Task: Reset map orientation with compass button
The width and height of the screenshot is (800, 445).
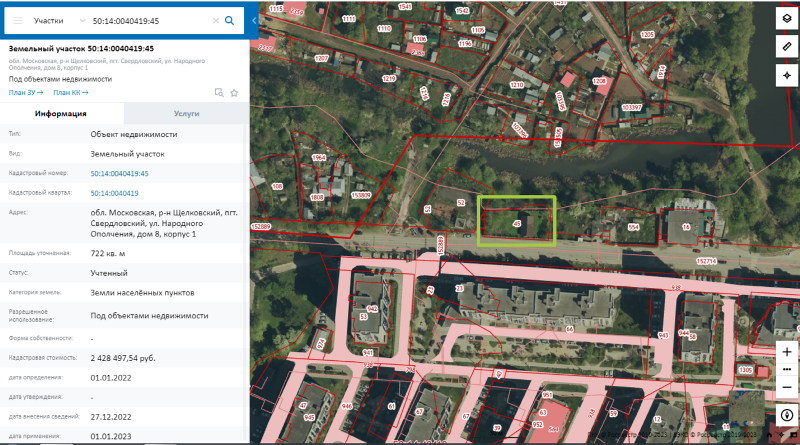Action: tap(787, 415)
